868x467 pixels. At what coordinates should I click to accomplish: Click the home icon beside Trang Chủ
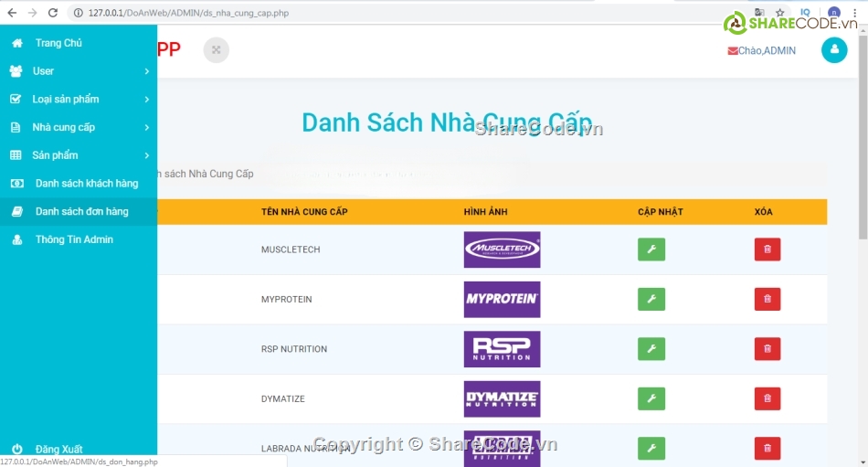(17, 43)
